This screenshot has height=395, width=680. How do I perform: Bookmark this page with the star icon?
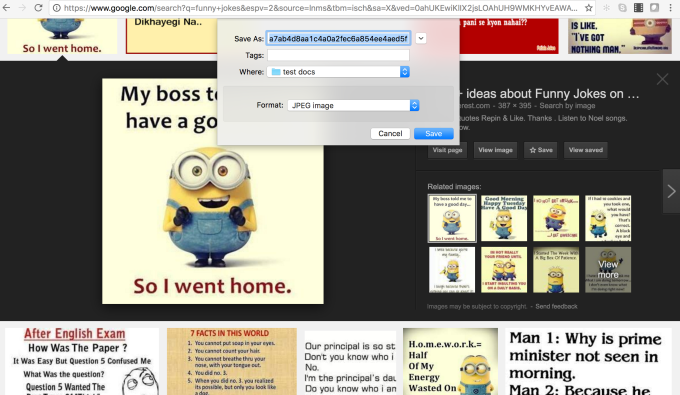[x=588, y=8]
